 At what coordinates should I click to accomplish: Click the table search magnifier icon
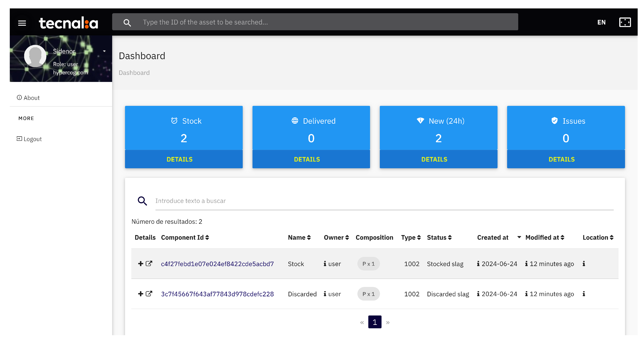pyautogui.click(x=142, y=201)
